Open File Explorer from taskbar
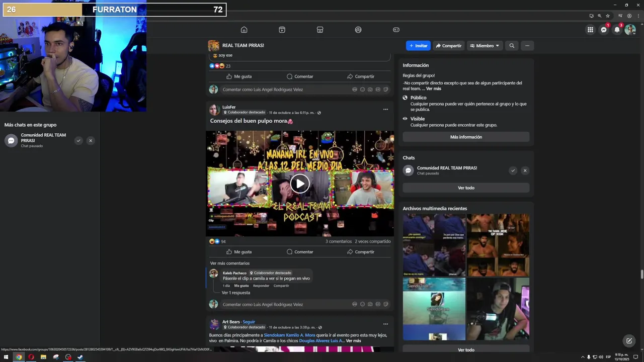This screenshot has width=644, height=362. (43, 357)
